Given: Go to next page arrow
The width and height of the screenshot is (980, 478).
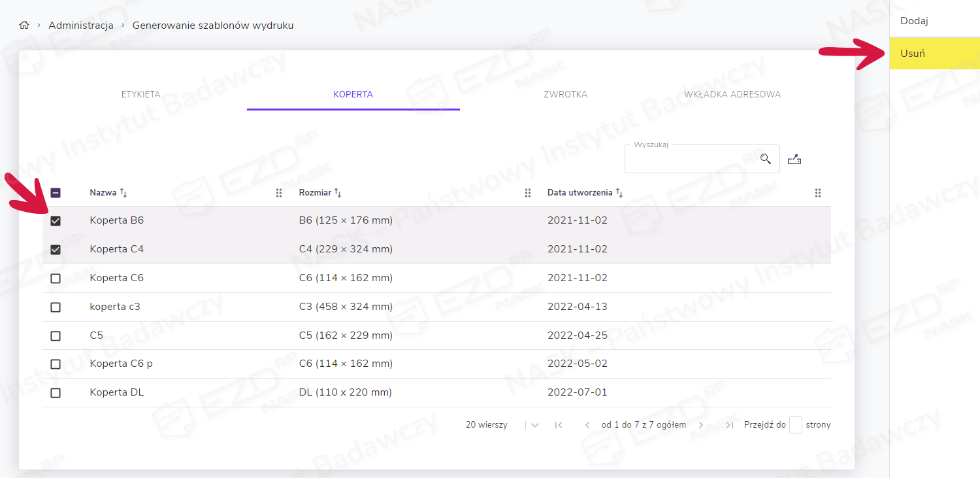Looking at the screenshot, I should pos(701,425).
